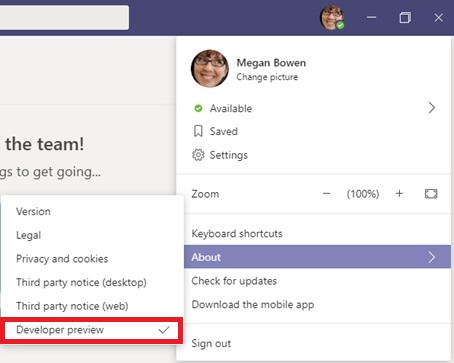
Task: Click the bookmark icon beside Saved
Action: pos(198,131)
